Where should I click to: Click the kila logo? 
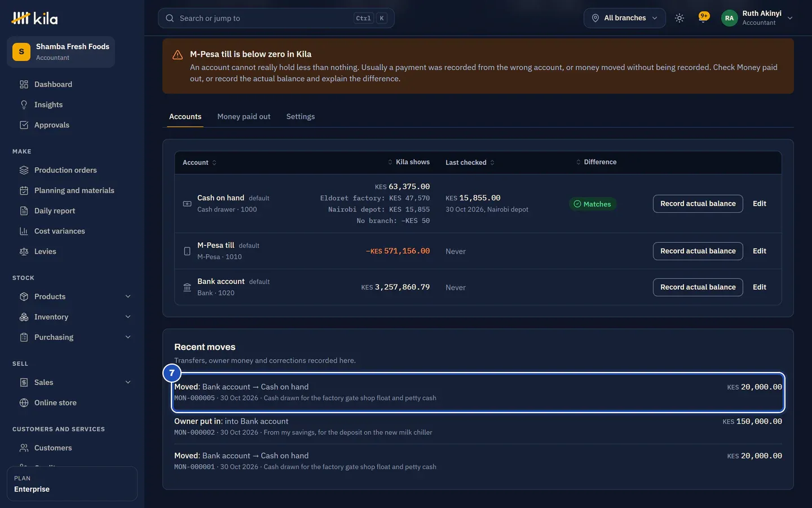(34, 19)
